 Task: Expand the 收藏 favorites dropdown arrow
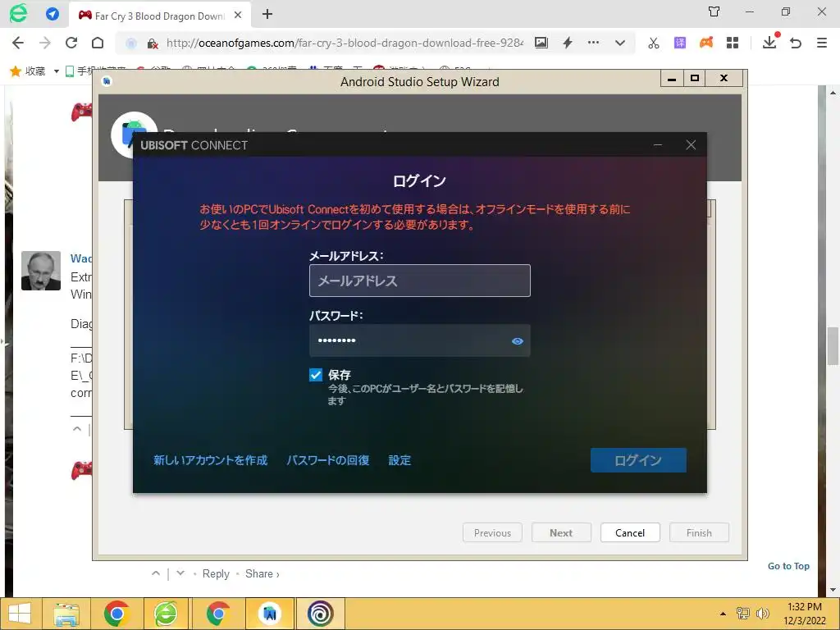coord(57,71)
